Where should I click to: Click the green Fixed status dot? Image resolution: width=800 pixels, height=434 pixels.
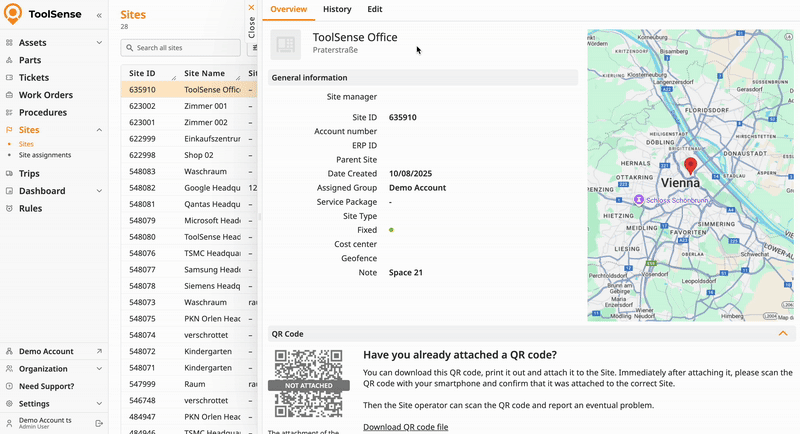tap(391, 230)
